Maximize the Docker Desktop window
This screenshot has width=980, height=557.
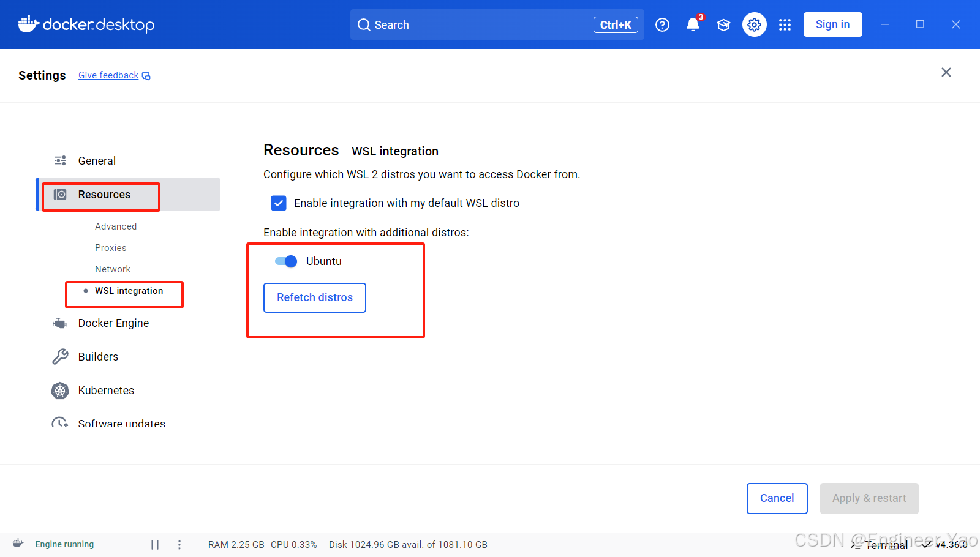pyautogui.click(x=920, y=24)
